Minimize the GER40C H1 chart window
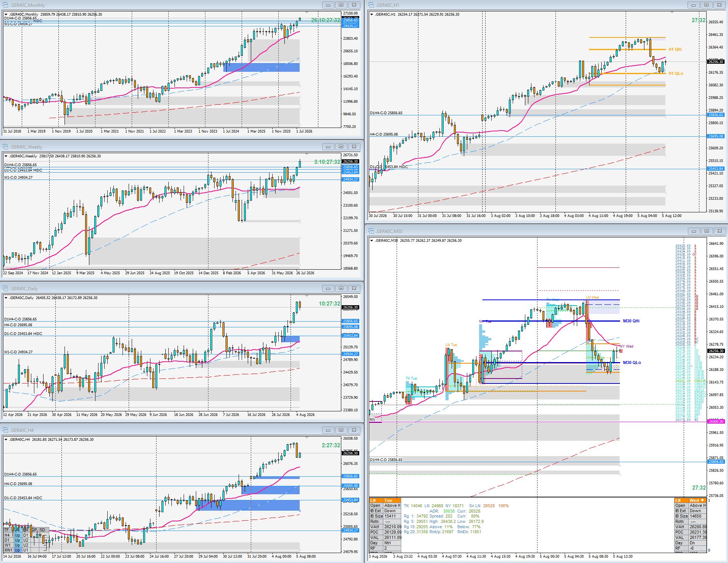This screenshot has width=728, height=563. click(x=693, y=5)
